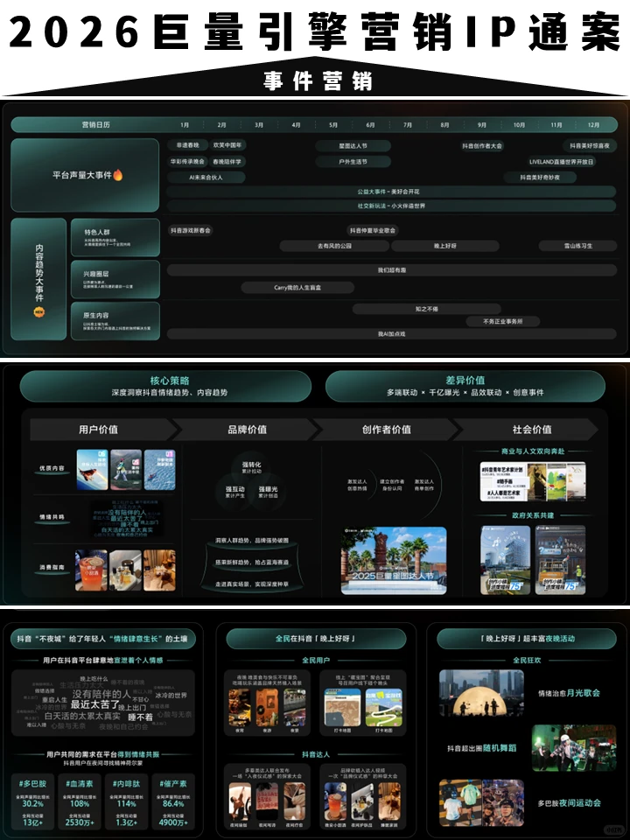Click the 商业与人文双向奔赴 heading
Viewport: 630px width, 840px height.
point(533,451)
